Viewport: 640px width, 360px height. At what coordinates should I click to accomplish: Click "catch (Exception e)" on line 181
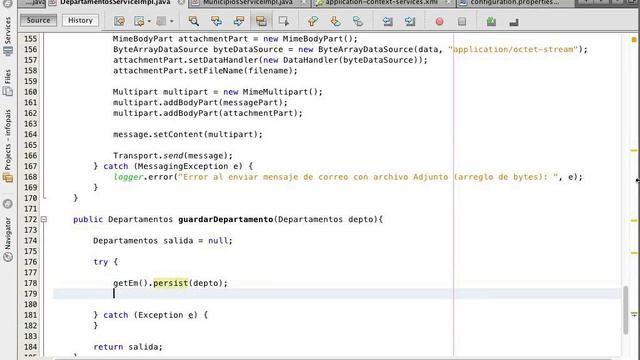point(150,315)
